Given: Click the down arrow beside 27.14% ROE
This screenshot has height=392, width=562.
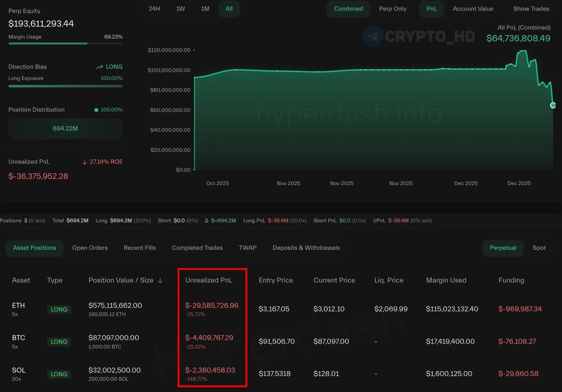Looking at the screenshot, I should tap(85, 162).
